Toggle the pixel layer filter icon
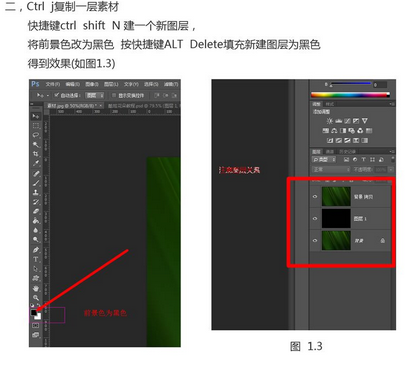The width and height of the screenshot is (405, 370). pyautogui.click(x=346, y=160)
